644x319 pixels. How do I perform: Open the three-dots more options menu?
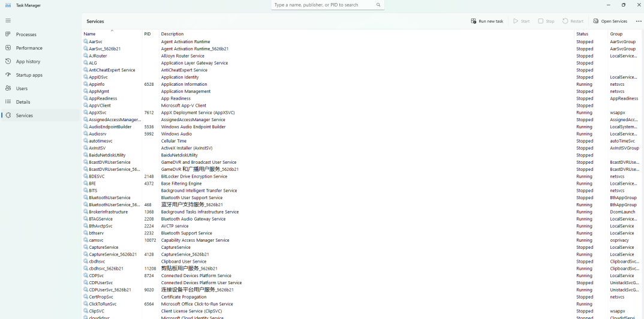[638, 21]
